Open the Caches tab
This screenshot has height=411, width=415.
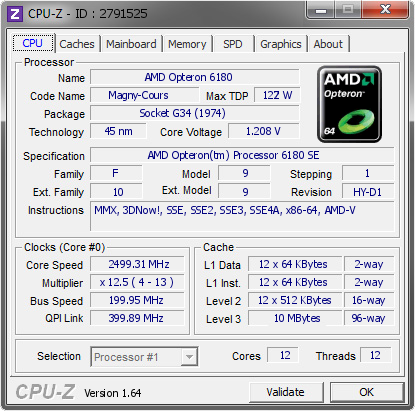click(x=77, y=44)
